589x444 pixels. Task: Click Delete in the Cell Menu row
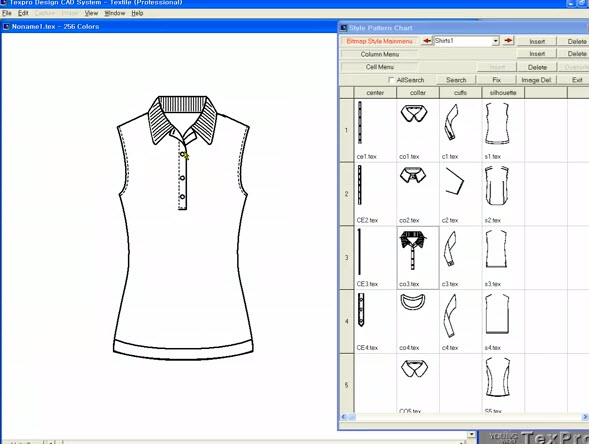click(x=537, y=67)
